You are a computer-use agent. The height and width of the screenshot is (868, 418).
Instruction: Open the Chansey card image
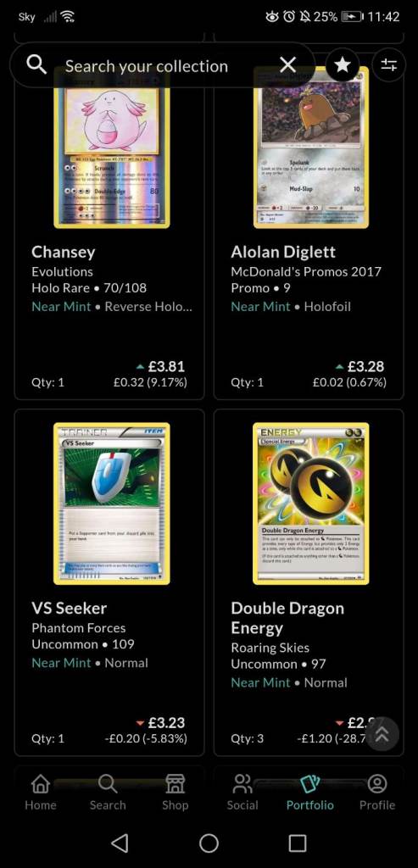112,147
